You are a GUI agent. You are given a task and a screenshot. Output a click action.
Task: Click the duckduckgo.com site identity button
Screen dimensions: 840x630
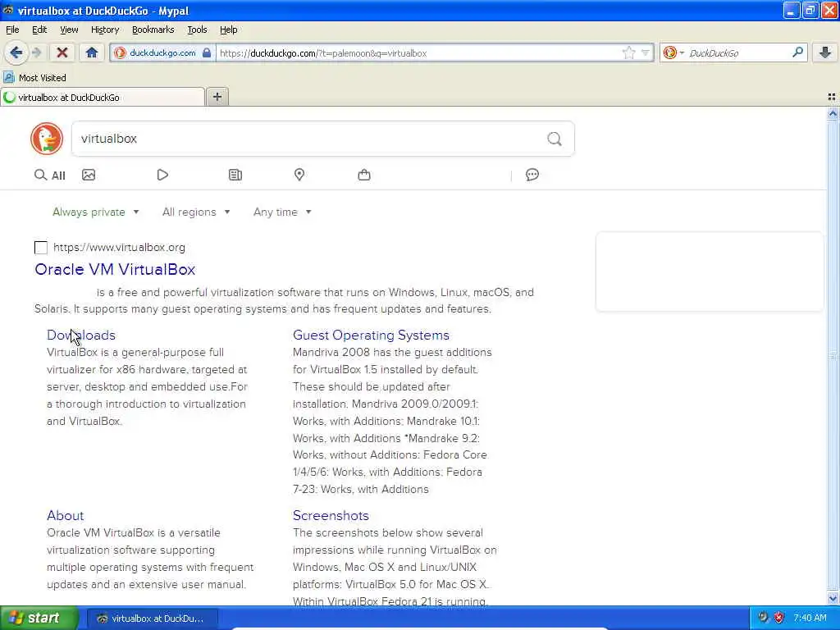coord(163,53)
